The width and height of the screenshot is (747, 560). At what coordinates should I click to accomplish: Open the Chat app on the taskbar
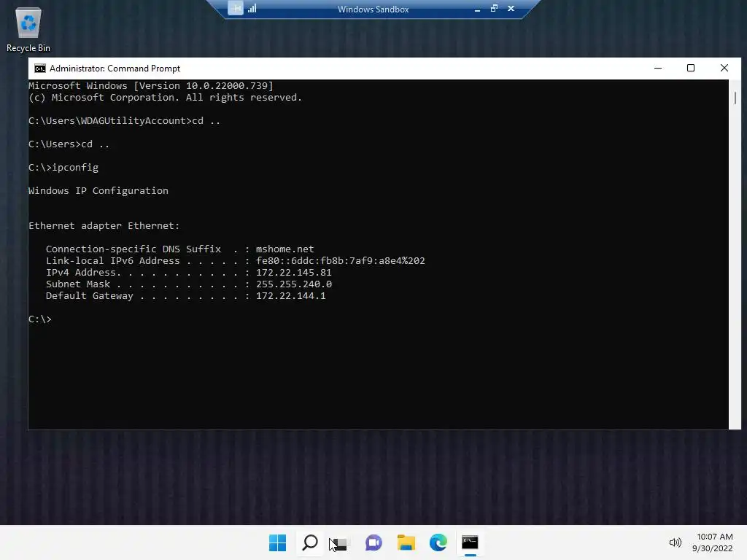tap(373, 542)
